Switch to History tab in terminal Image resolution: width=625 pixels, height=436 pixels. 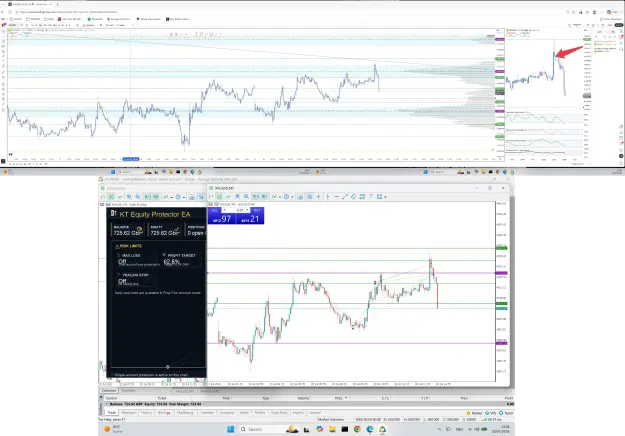point(147,412)
